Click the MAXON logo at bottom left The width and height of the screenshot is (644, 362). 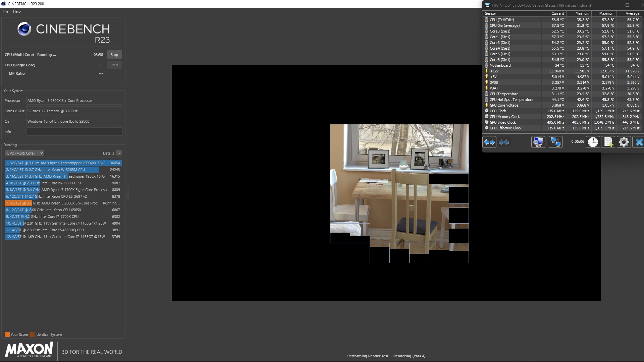29,350
